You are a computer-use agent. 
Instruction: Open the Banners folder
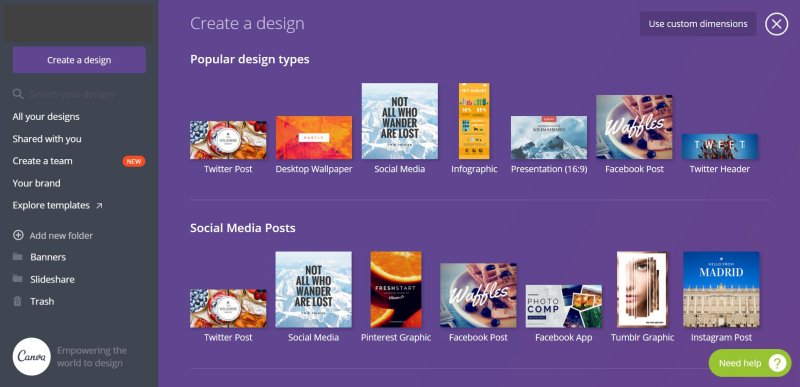[48, 257]
